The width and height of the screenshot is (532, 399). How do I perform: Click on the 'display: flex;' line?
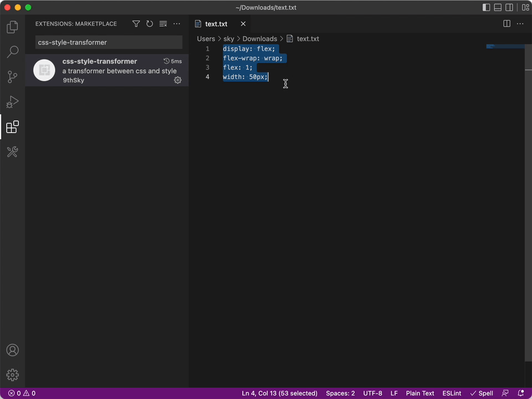(249, 49)
